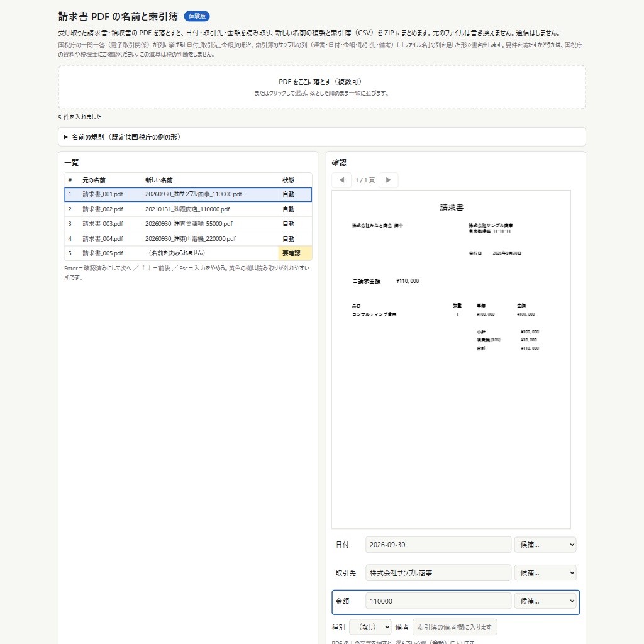Viewport: 644px width, 644px height.
Task: Focus the 備考 input field
Action: 455,627
